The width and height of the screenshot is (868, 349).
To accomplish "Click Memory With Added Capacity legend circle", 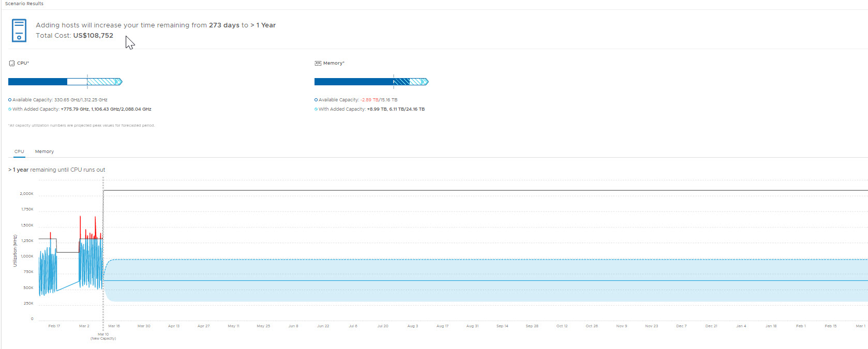I will (x=316, y=109).
